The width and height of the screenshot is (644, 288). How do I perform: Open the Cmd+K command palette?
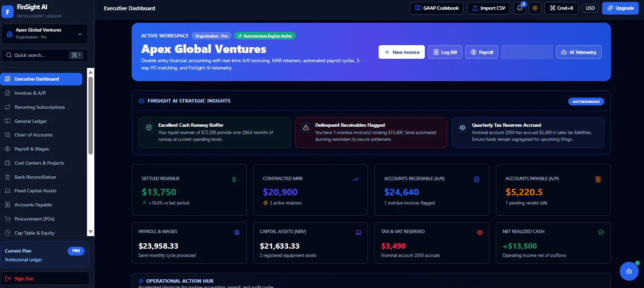pos(561,8)
